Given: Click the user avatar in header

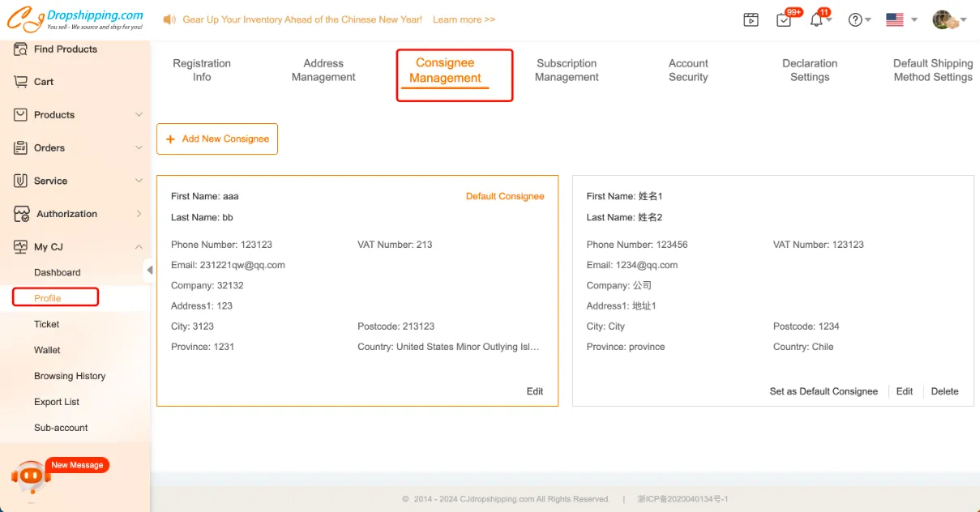Looking at the screenshot, I should (x=944, y=20).
